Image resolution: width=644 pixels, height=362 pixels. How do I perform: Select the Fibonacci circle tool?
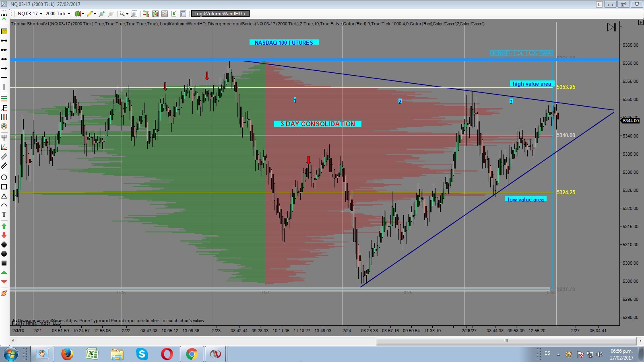[x=4, y=126]
